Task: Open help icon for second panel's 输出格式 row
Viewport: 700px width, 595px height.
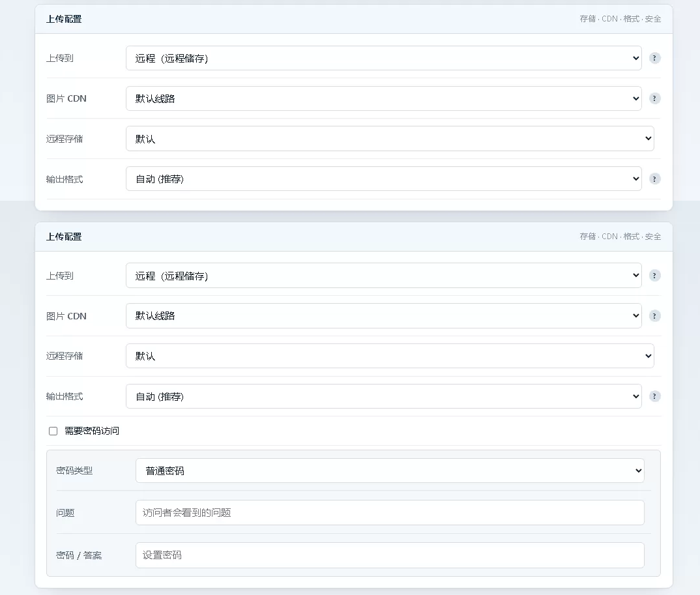Action: (x=654, y=396)
